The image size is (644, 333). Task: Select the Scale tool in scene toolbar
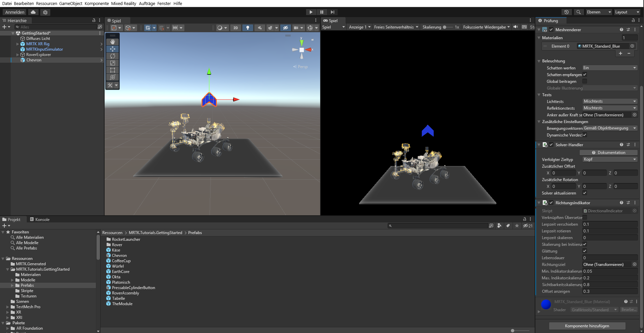(113, 63)
